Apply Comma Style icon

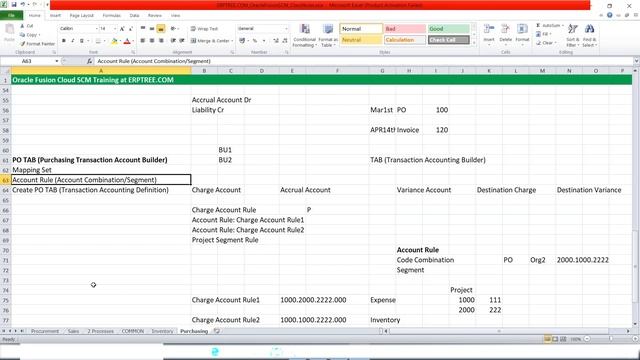pyautogui.click(x=264, y=41)
